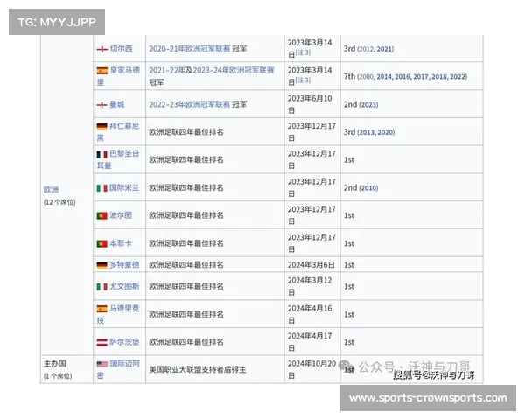Click year 2000 in Real Madrid's appearances
Image resolution: width=525 pixels, height=420 pixels.
coord(366,77)
